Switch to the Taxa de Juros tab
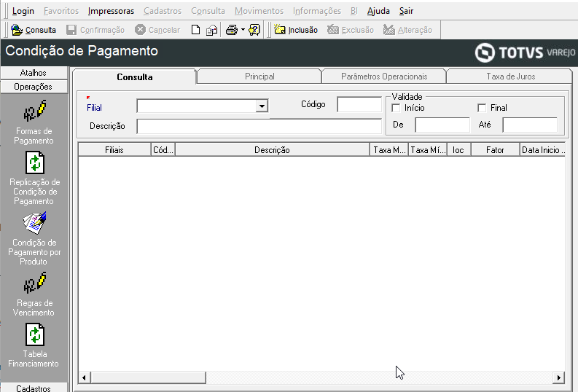Image resolution: width=578 pixels, height=392 pixels. 510,77
